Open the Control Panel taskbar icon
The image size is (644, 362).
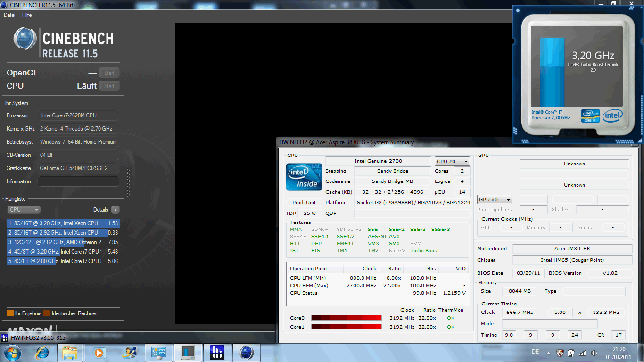tap(158, 352)
